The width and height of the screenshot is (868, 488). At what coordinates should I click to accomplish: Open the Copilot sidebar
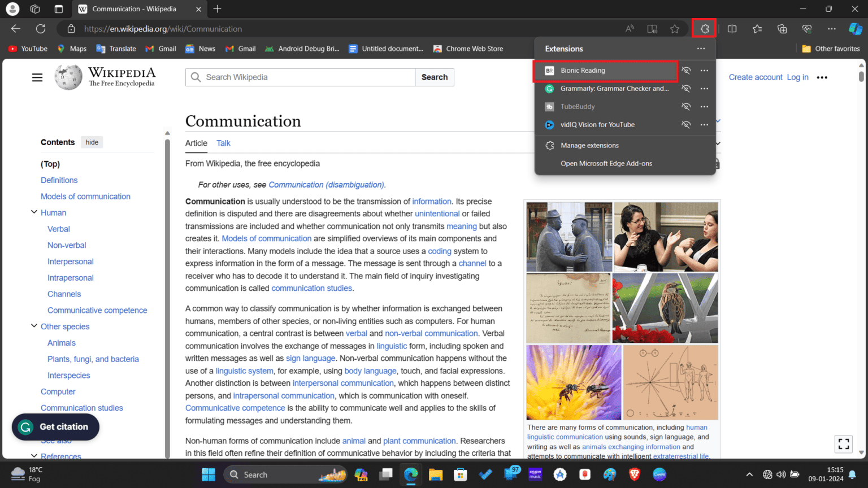(854, 28)
